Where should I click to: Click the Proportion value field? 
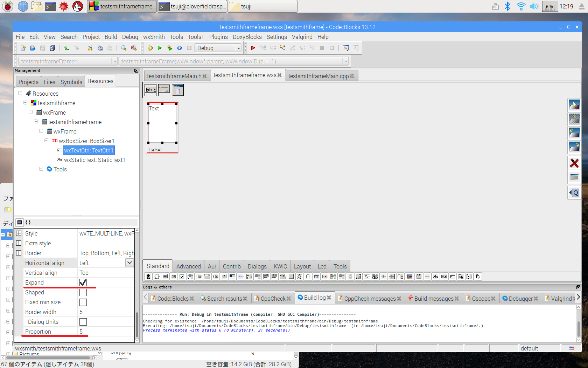[106, 332]
